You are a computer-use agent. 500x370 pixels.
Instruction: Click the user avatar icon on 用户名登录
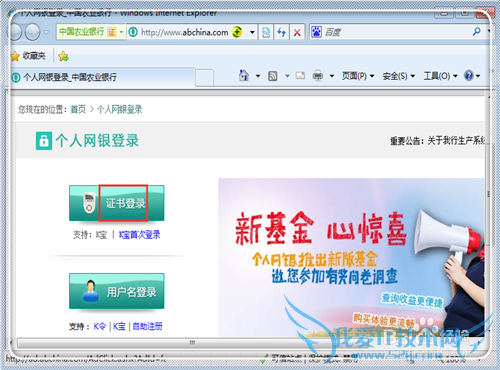tap(90, 291)
